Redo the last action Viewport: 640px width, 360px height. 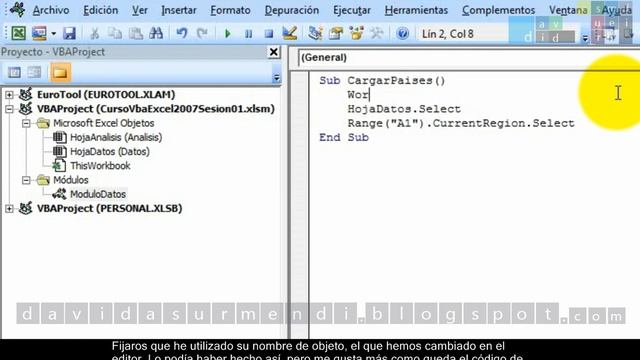coord(202,33)
